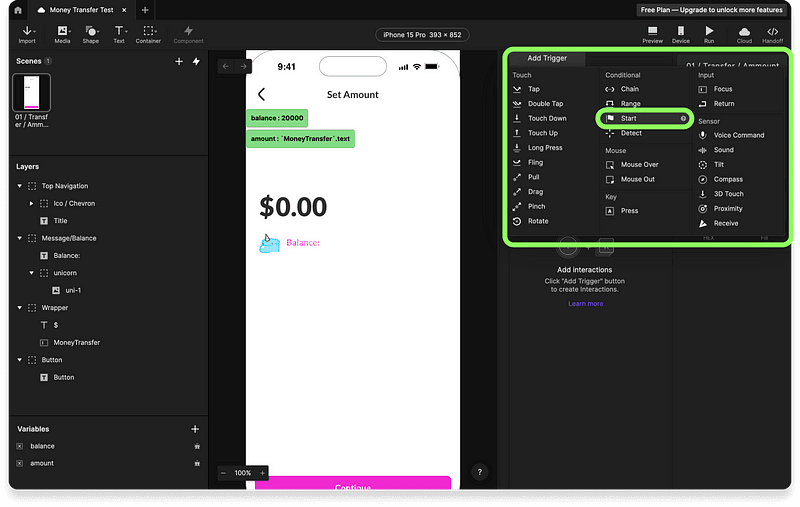Collapse the Message/Balance layer group
This screenshot has height=507, width=800.
pos(20,238)
